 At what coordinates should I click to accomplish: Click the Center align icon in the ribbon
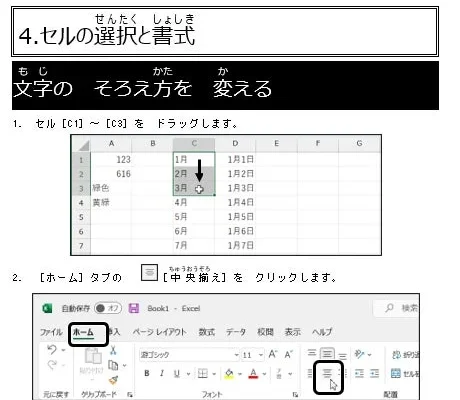[x=327, y=373]
